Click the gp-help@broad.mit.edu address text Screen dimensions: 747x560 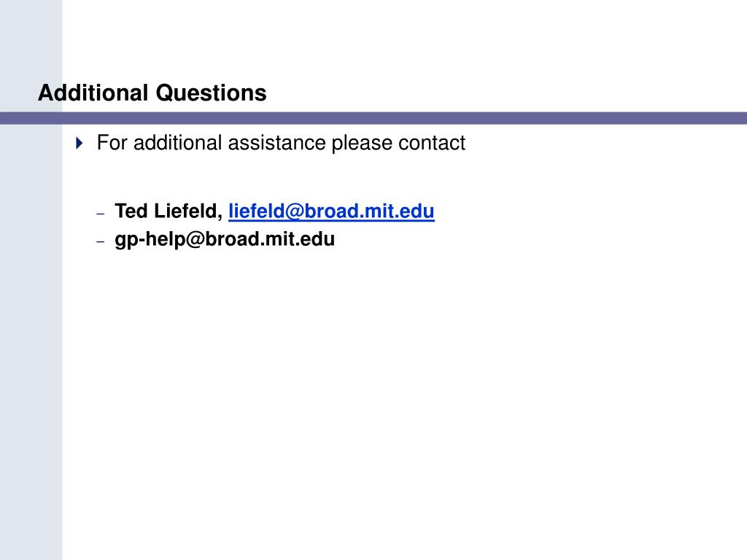[x=225, y=239]
